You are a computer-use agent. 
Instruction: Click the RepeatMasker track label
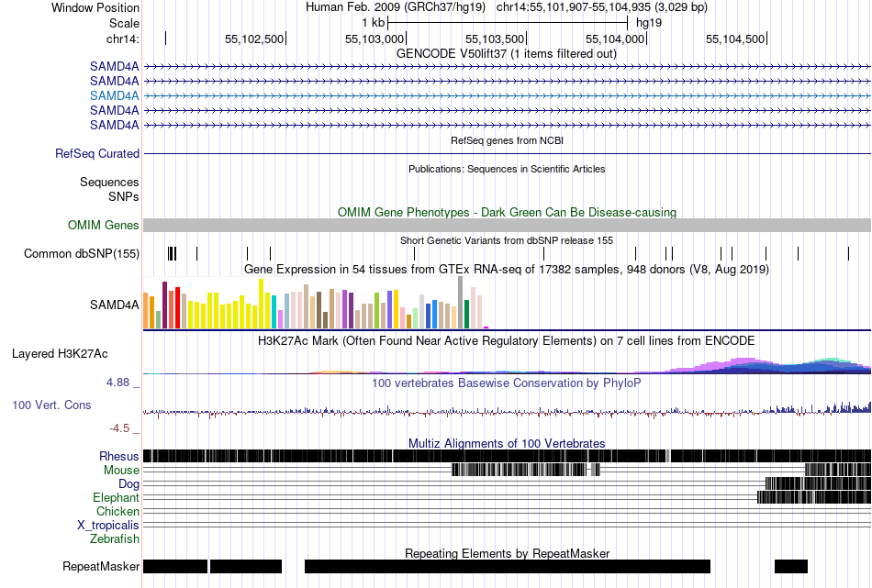(x=101, y=566)
